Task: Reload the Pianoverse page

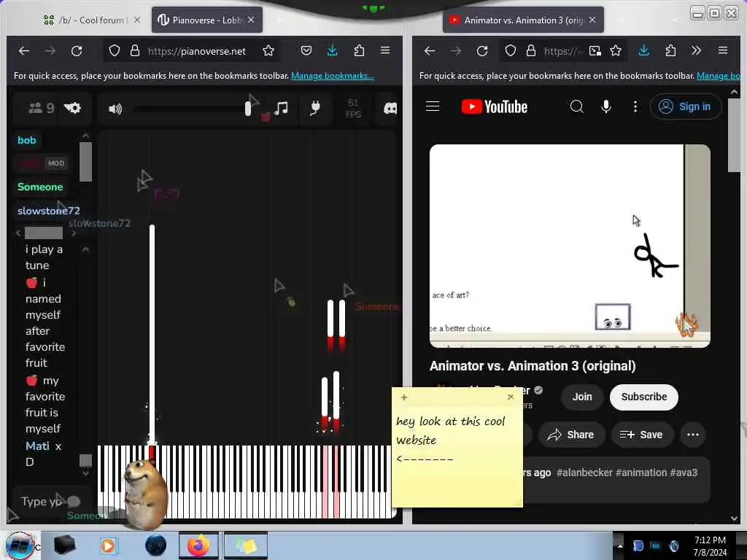Action: tap(76, 51)
